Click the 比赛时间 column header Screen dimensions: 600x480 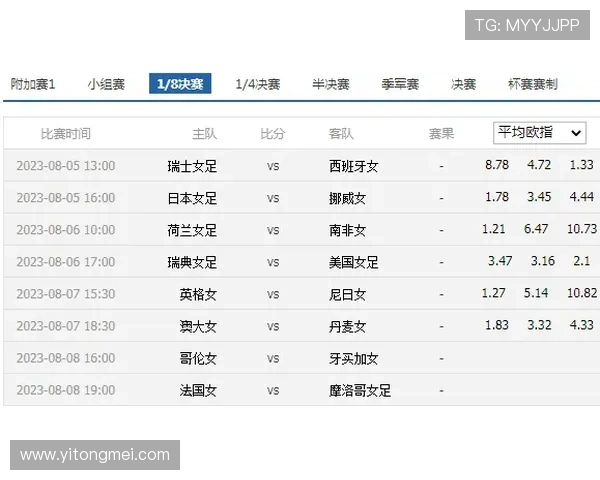[66, 134]
